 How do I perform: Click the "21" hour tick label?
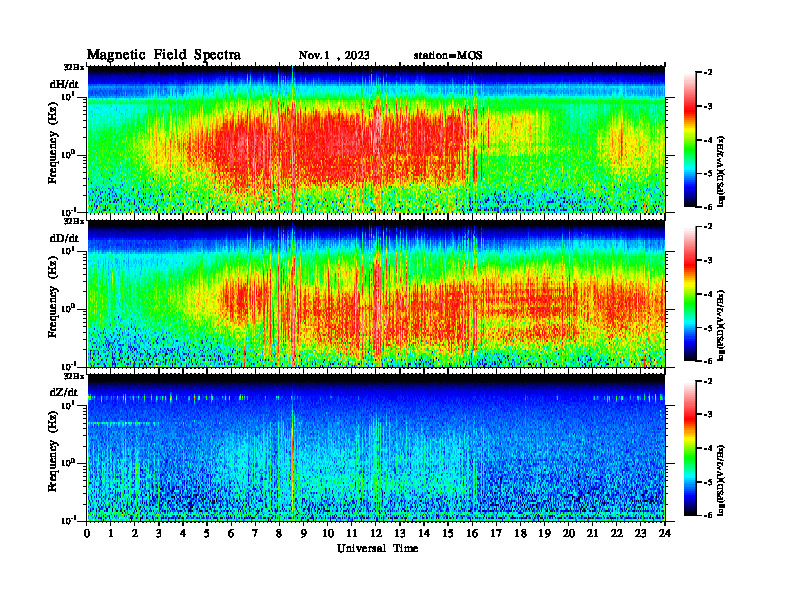(592, 533)
